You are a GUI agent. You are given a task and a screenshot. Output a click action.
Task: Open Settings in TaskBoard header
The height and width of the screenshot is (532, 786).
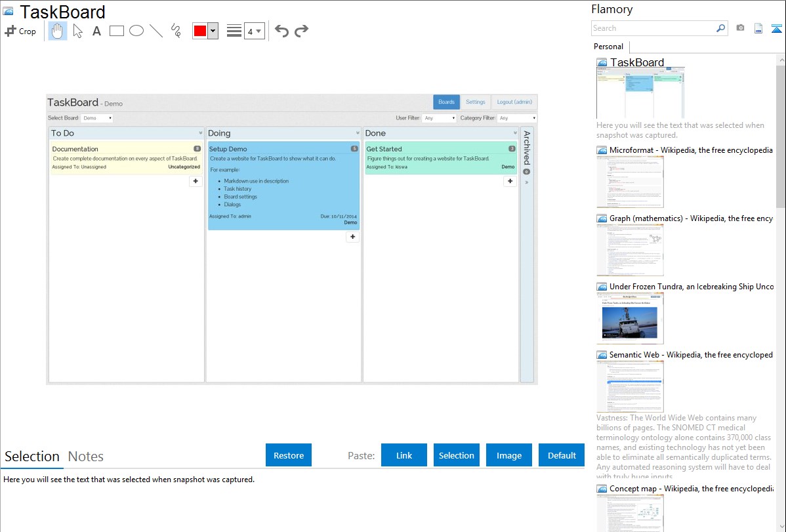(x=475, y=102)
